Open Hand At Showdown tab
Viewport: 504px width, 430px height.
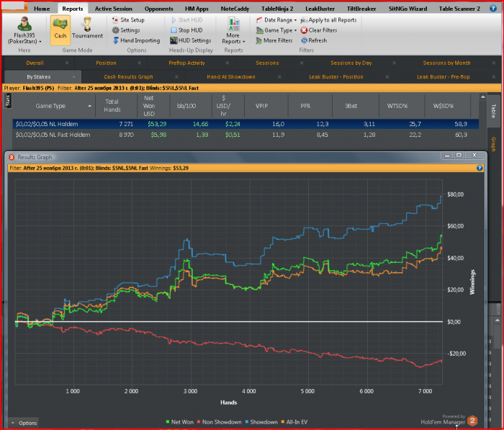(231, 77)
